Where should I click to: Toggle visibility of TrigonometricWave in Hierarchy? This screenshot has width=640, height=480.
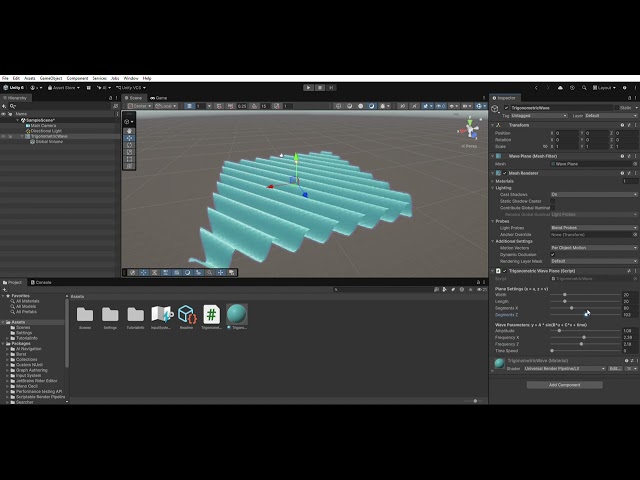coord(3,136)
